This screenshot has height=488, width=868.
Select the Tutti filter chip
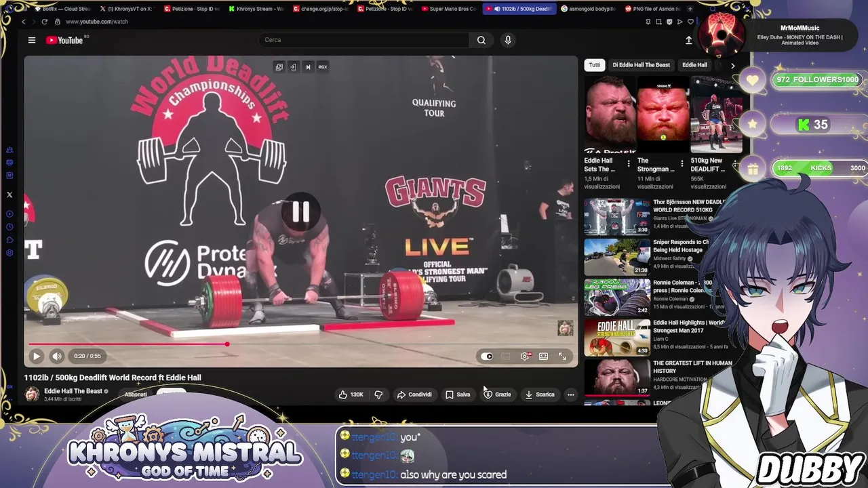pyautogui.click(x=594, y=65)
